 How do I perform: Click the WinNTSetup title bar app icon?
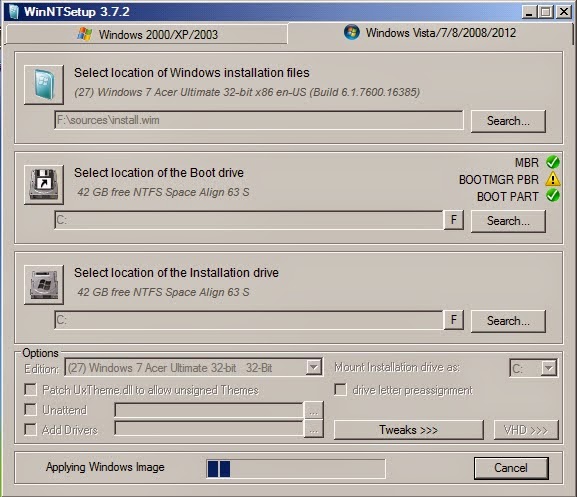(14, 11)
